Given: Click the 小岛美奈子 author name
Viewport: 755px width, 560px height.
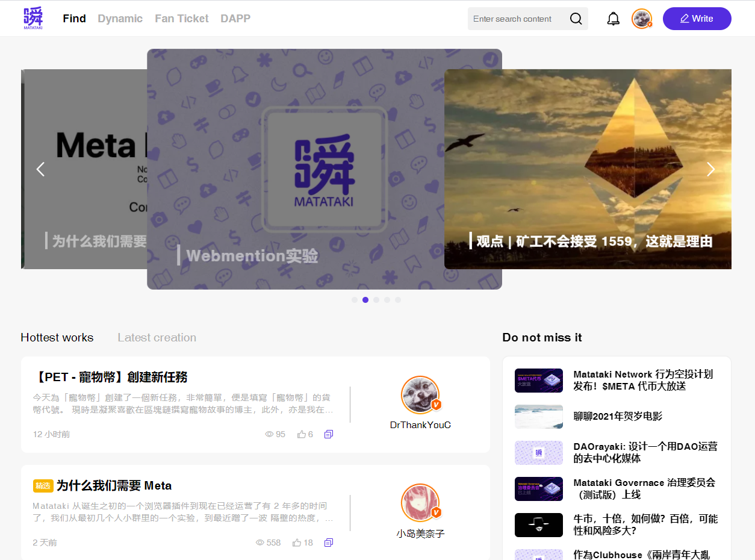Looking at the screenshot, I should 420,534.
